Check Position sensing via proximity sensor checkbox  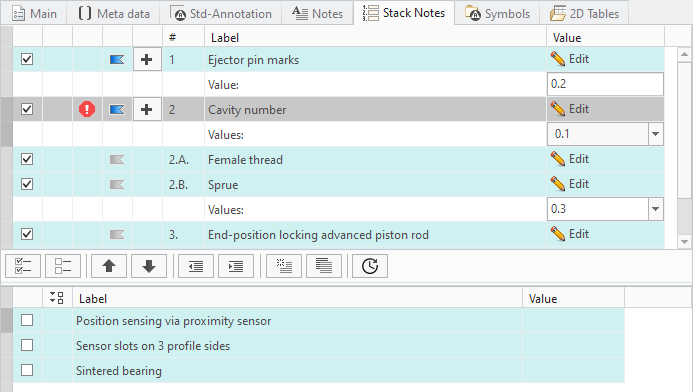[27, 320]
